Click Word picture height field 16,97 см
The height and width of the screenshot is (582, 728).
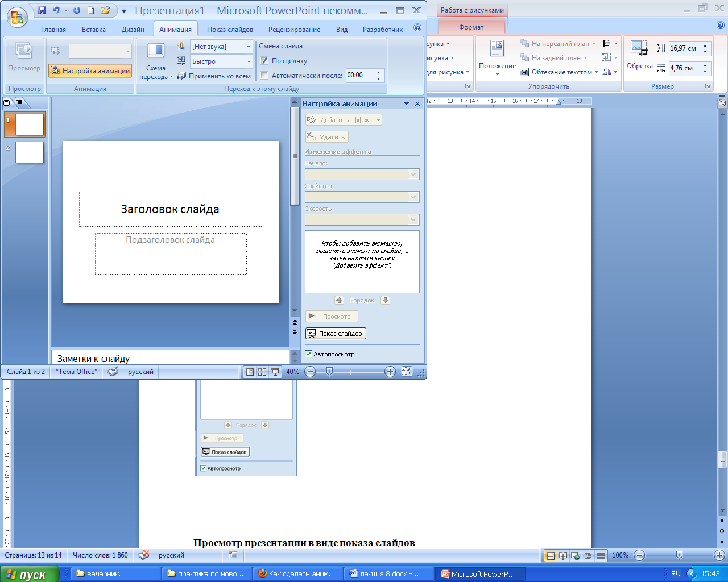(684, 48)
